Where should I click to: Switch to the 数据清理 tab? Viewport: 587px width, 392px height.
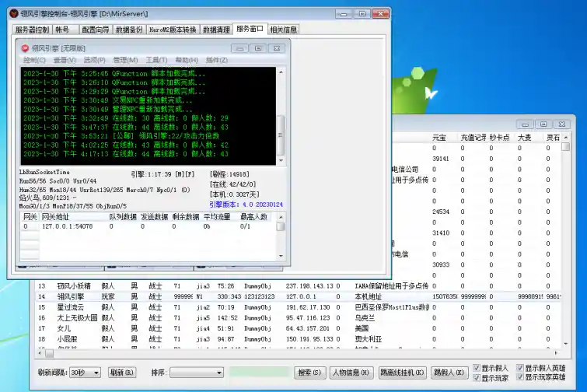(216, 30)
